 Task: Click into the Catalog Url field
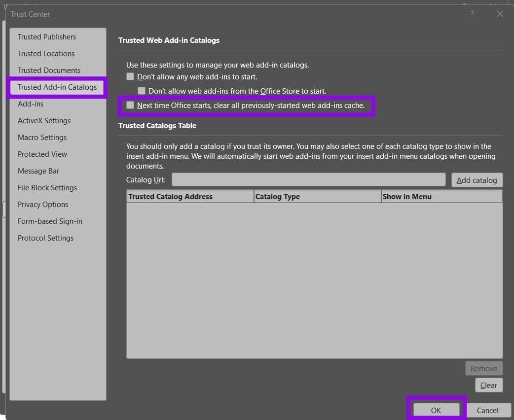(308, 180)
